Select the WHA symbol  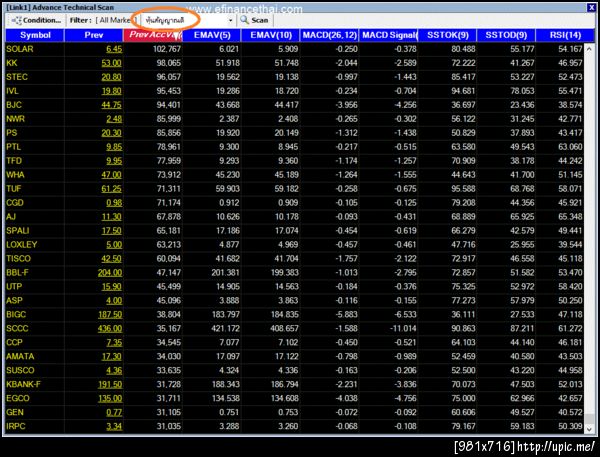[15, 175]
